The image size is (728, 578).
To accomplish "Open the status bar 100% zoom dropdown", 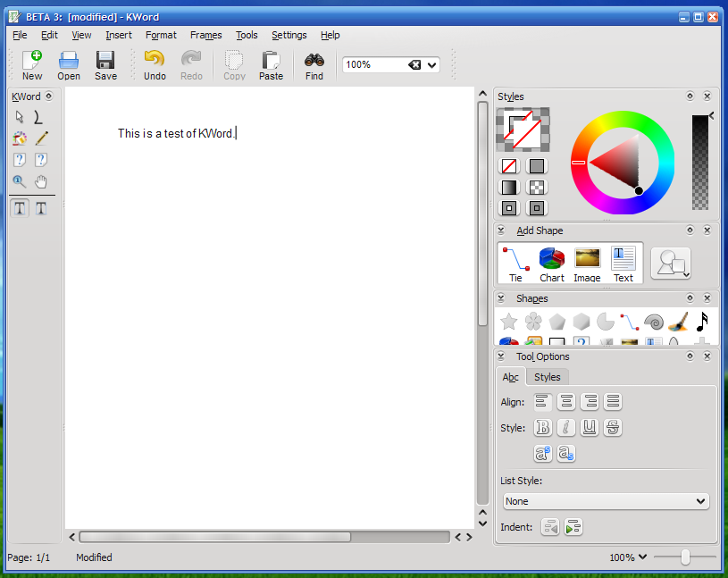I will pos(628,557).
